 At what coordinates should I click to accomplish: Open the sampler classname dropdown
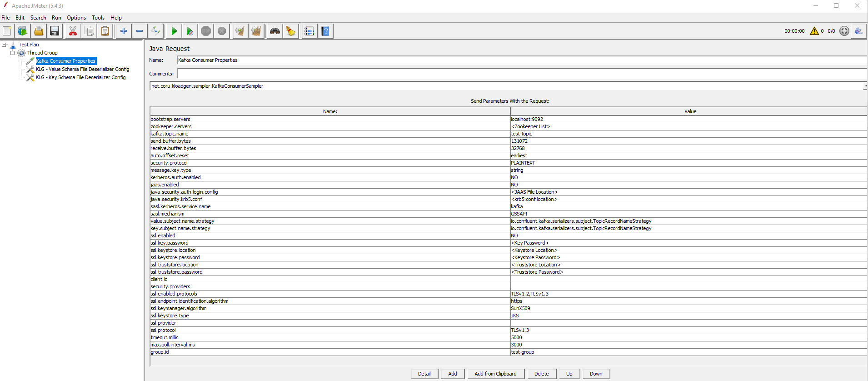coord(865,86)
